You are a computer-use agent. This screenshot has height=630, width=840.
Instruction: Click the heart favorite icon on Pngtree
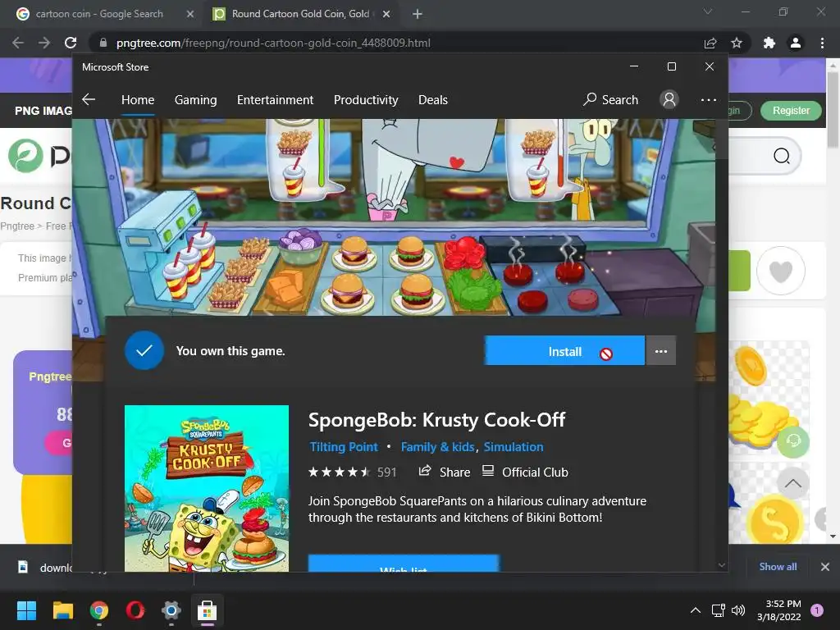pyautogui.click(x=781, y=271)
